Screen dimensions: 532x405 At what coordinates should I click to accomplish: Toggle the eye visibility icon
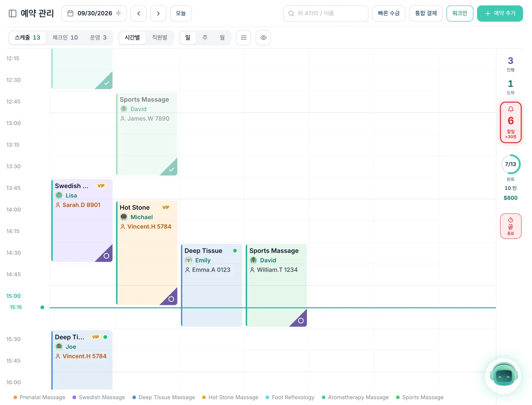click(263, 38)
